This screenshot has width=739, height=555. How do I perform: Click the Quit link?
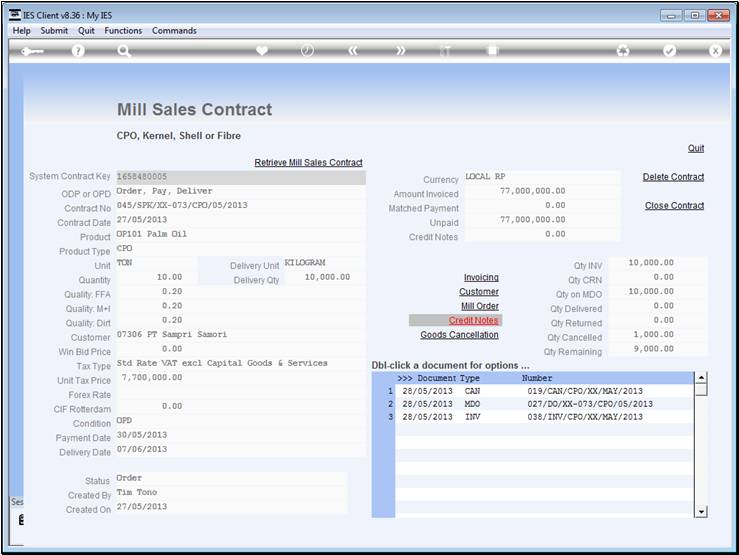pyautogui.click(x=696, y=148)
